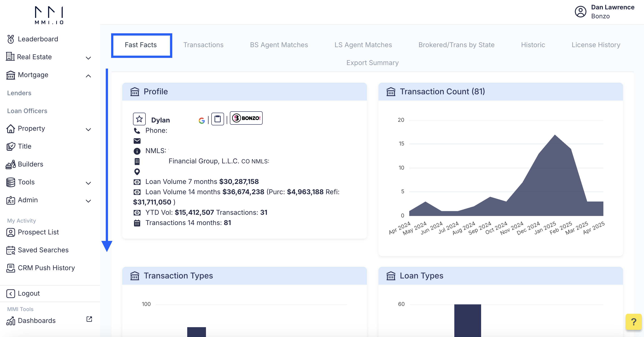644x337 pixels.
Task: Open Dashboards external link icon
Action: (89, 319)
